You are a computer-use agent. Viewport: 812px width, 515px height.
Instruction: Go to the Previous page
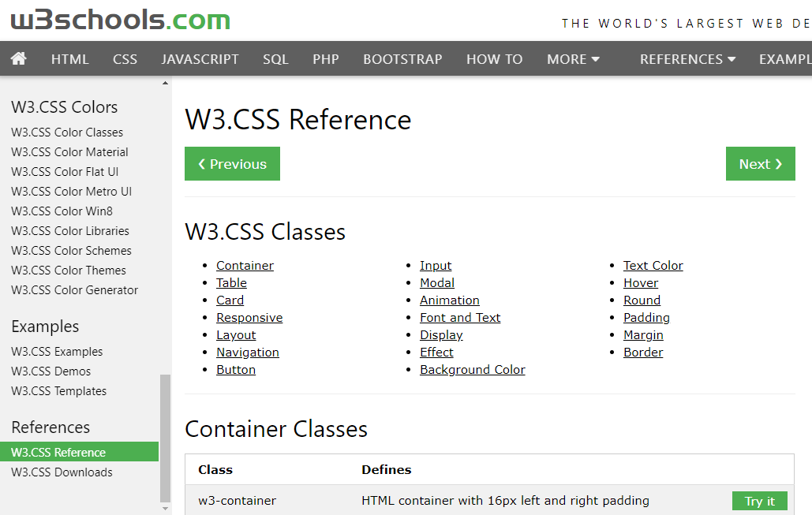[232, 164]
